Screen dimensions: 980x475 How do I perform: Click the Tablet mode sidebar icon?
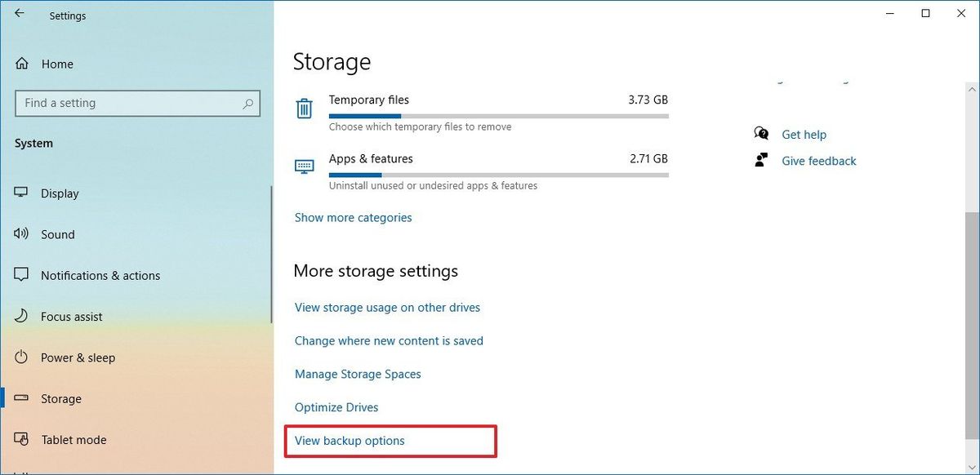click(x=20, y=439)
